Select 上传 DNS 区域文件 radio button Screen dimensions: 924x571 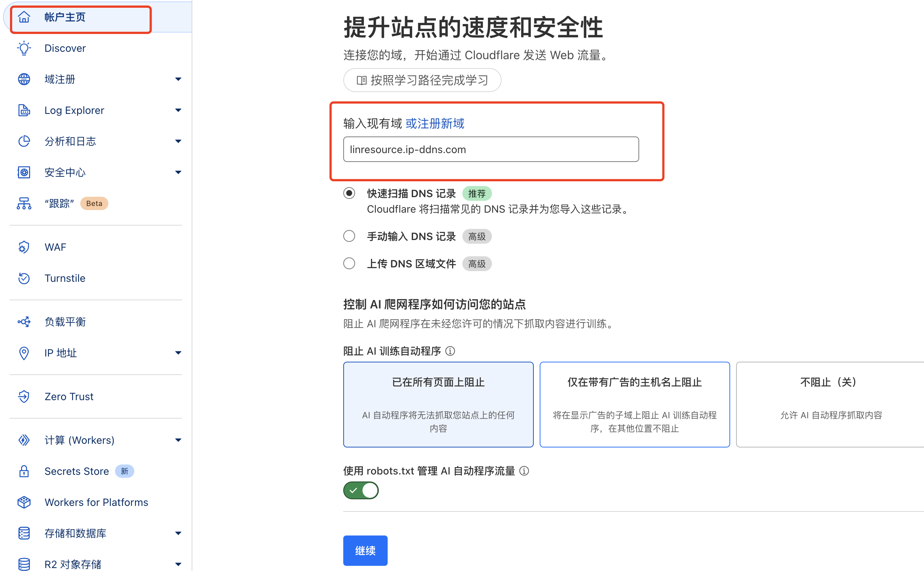(349, 264)
